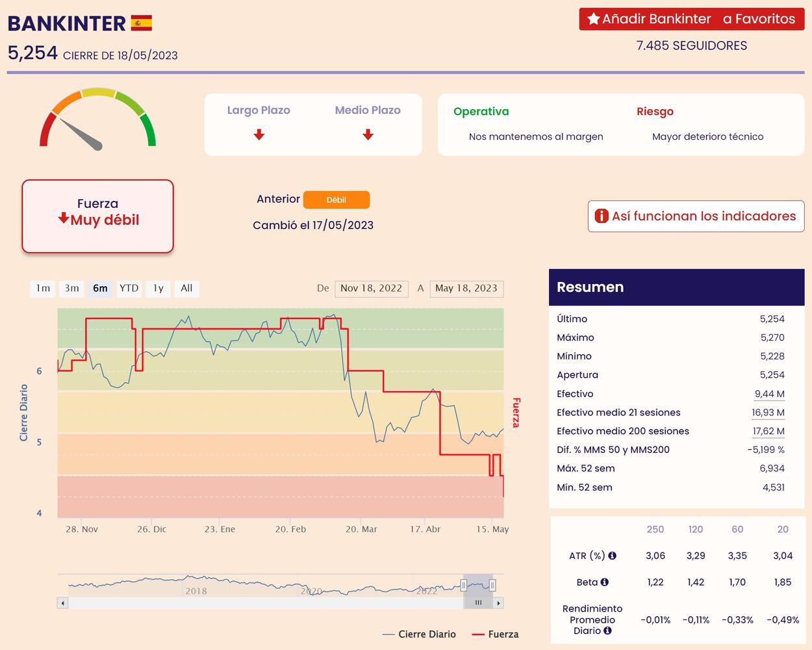812x650 pixels.
Task: Click the 7.485 SEGUIDORES text
Action: click(692, 45)
